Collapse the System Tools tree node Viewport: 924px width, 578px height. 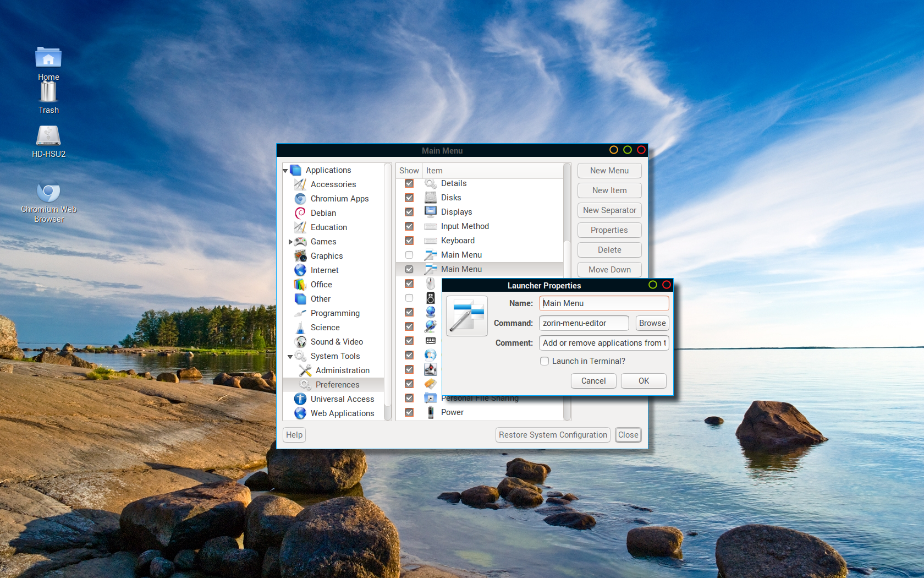290,357
